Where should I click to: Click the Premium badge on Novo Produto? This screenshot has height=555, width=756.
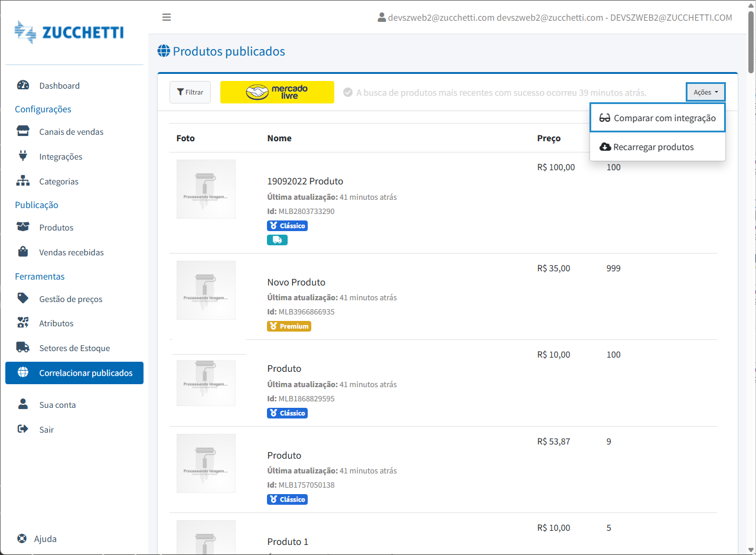coord(289,326)
